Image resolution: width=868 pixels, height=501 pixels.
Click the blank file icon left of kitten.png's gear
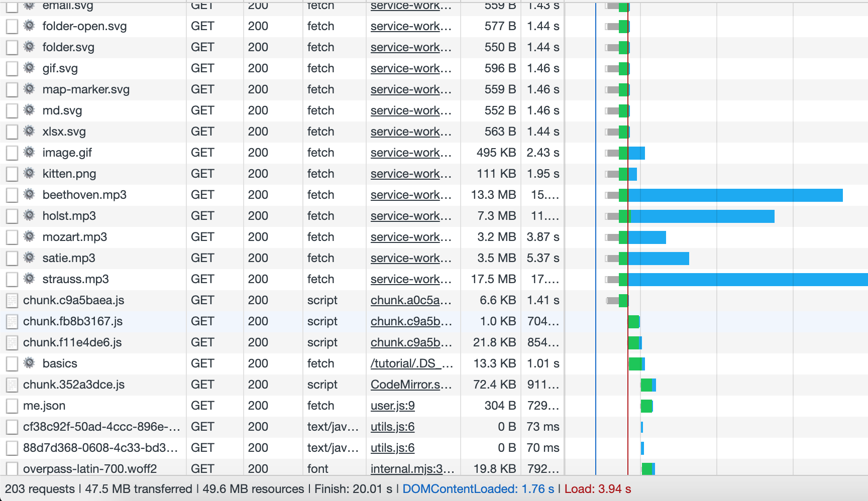click(12, 174)
